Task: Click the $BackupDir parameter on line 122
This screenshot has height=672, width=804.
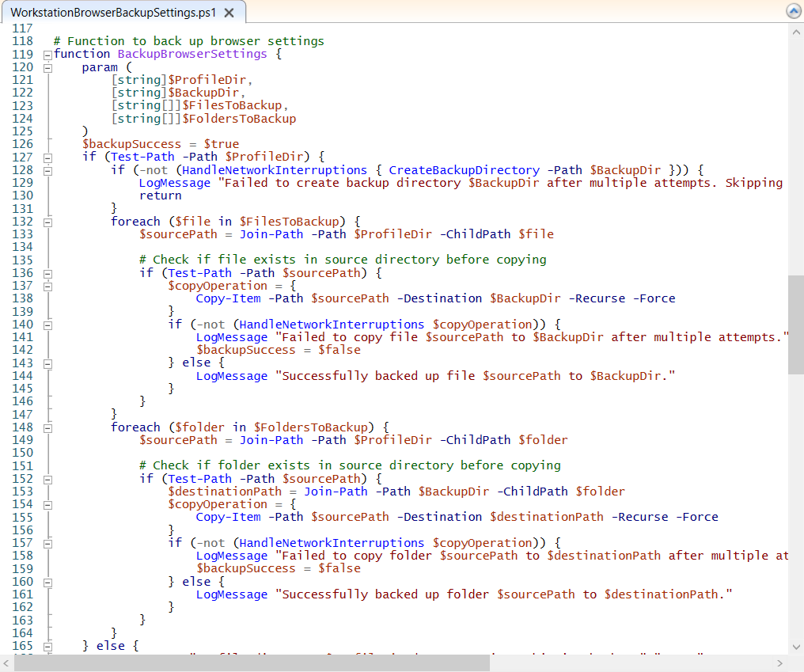Action: pyautogui.click(x=203, y=93)
